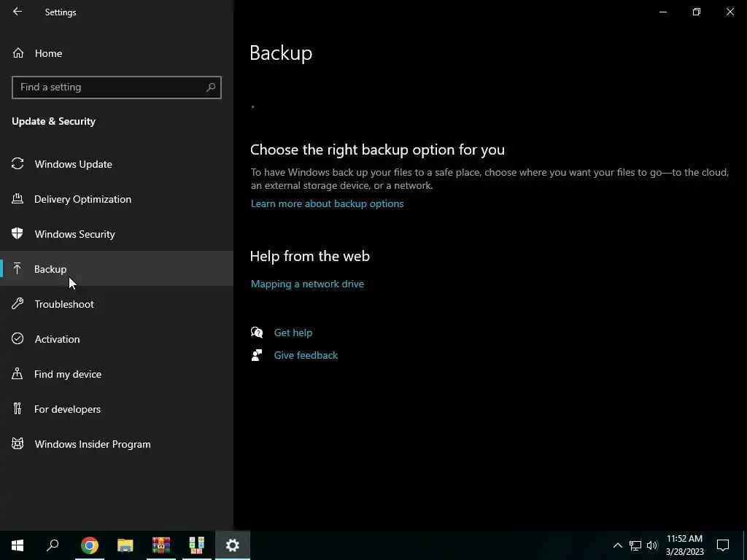The width and height of the screenshot is (747, 560).
Task: Click the Home house icon
Action: tap(18, 52)
